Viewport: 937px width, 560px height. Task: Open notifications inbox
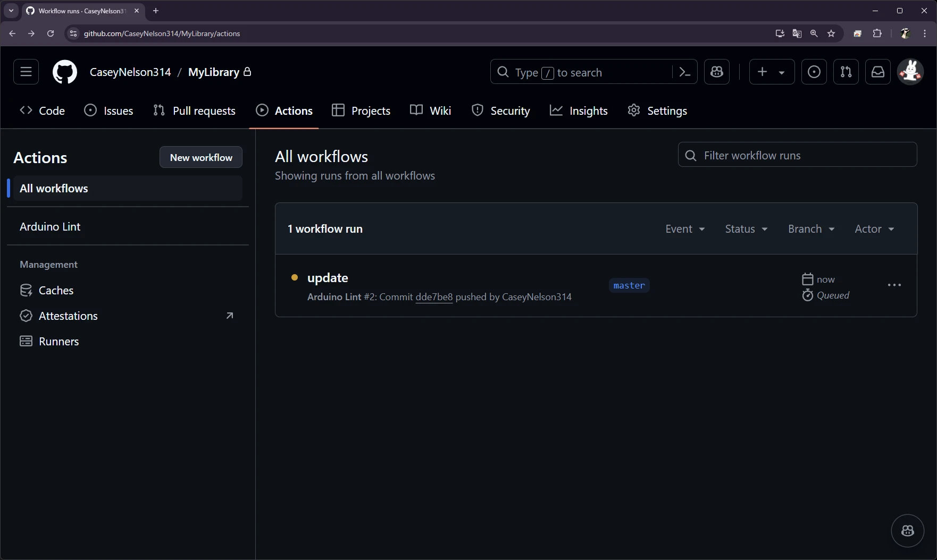click(878, 72)
